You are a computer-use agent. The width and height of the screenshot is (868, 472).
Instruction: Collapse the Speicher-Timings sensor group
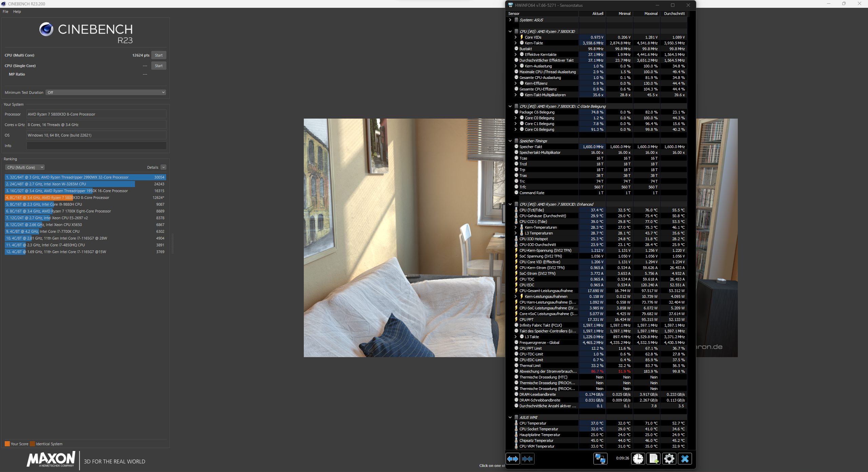[510, 141]
